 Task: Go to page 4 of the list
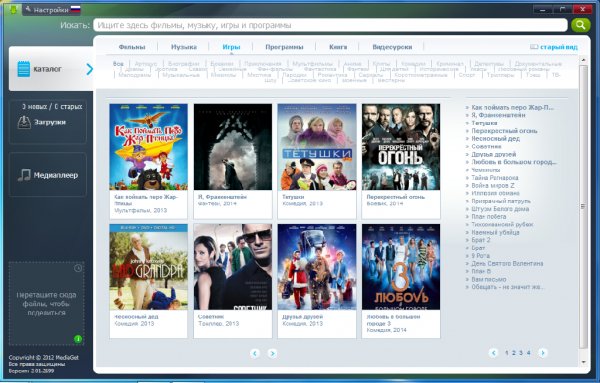(x=528, y=353)
